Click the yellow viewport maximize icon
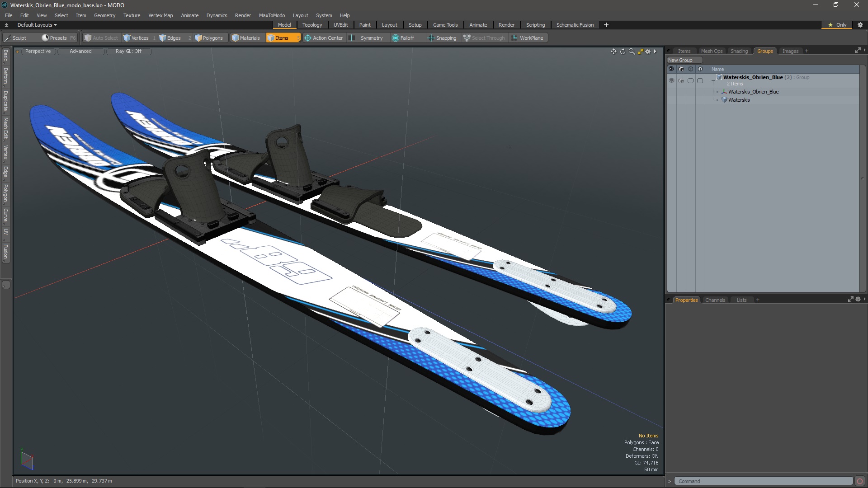868x488 pixels. tap(640, 52)
